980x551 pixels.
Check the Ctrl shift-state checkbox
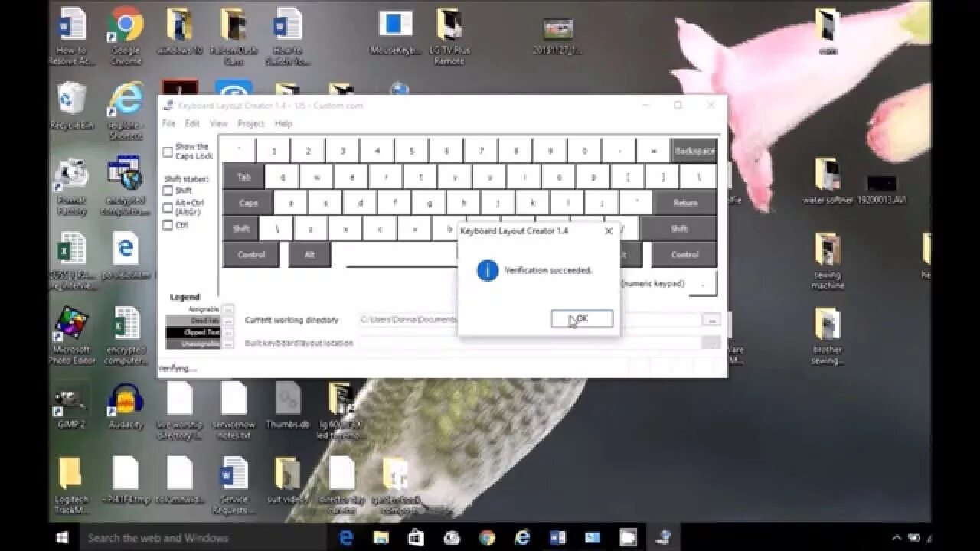(x=168, y=225)
